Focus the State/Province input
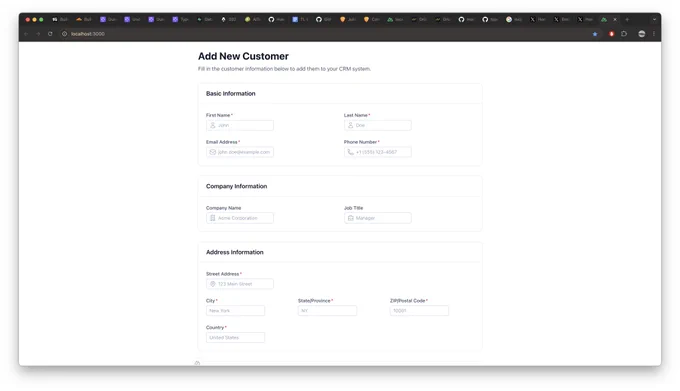 (x=327, y=311)
